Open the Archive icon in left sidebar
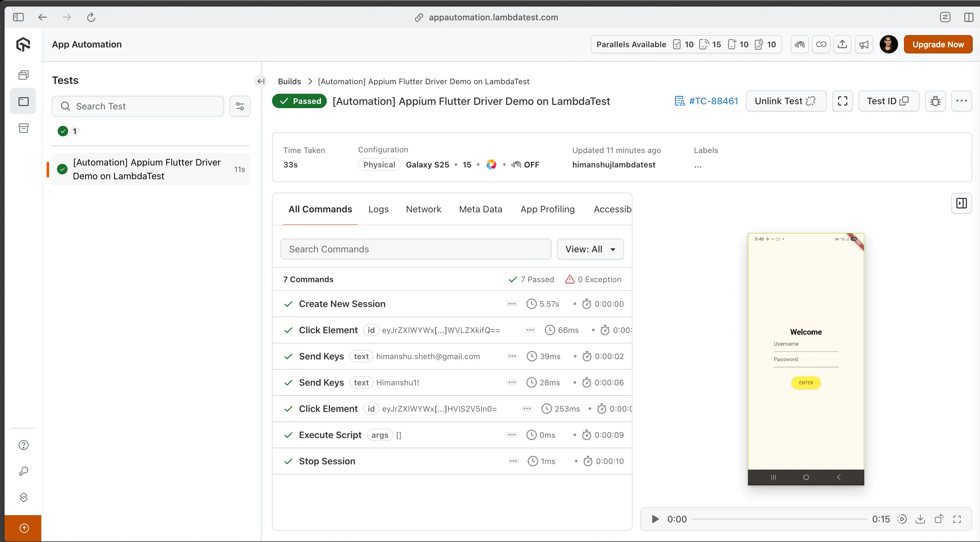The width and height of the screenshot is (980, 542). pyautogui.click(x=24, y=128)
